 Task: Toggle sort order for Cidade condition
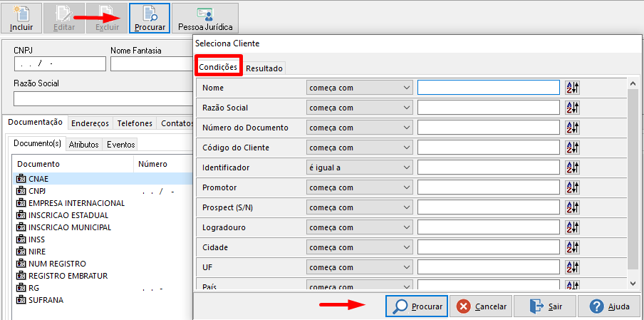point(572,247)
